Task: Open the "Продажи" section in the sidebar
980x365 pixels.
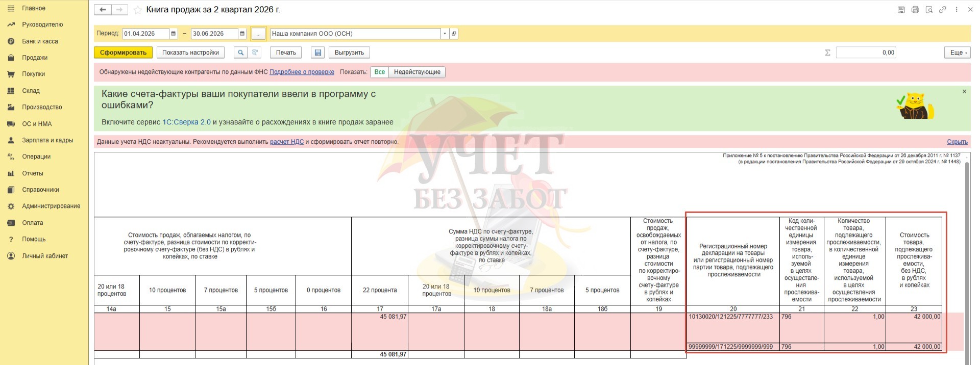Action: coord(35,58)
